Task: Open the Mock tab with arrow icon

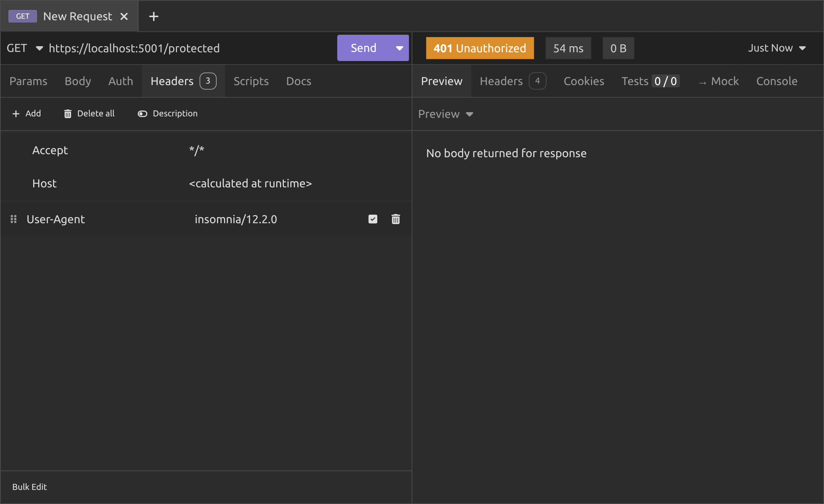Action: (x=719, y=81)
